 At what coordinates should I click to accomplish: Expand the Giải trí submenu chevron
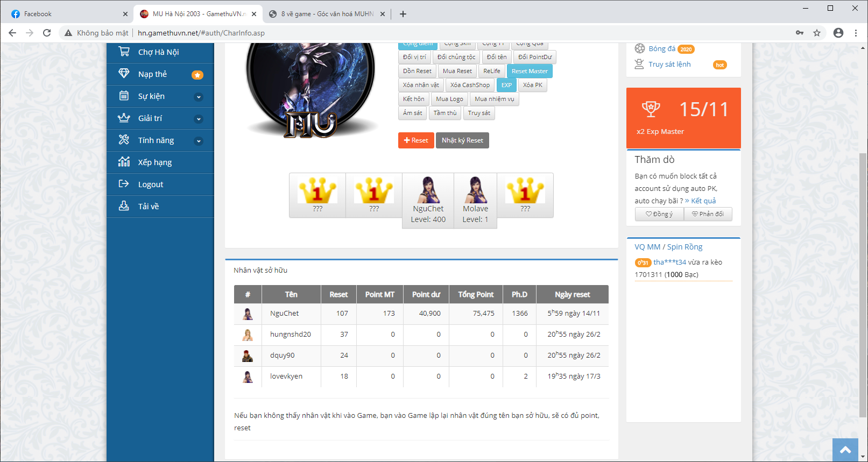[x=199, y=119]
